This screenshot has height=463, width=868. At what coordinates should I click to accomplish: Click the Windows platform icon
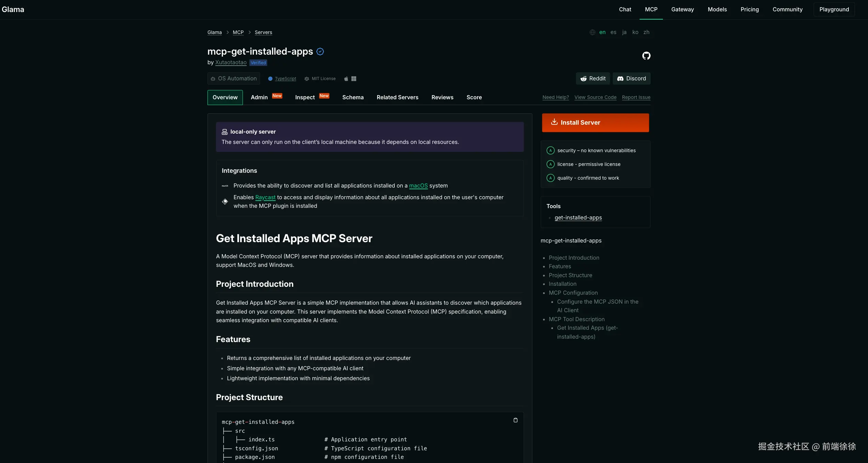click(x=354, y=79)
